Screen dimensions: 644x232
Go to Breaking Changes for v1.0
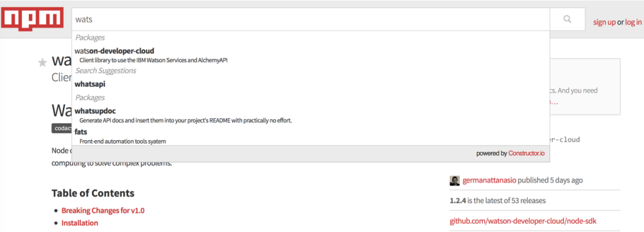pyautogui.click(x=103, y=211)
